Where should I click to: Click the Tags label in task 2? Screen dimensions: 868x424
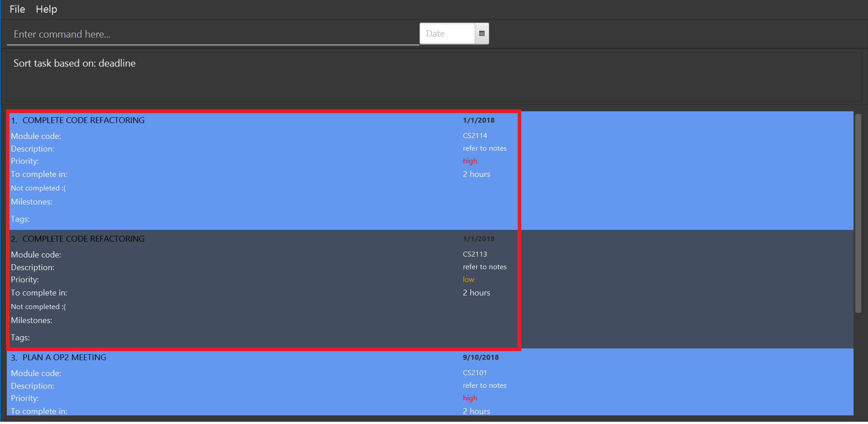click(x=20, y=338)
